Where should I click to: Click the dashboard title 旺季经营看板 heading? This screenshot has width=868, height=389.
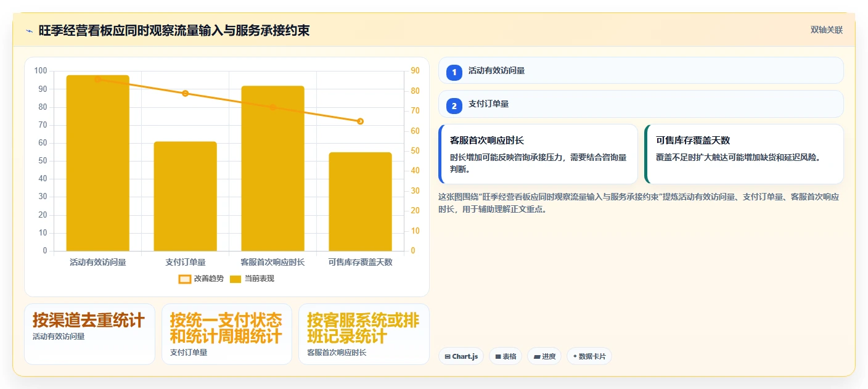(x=174, y=31)
